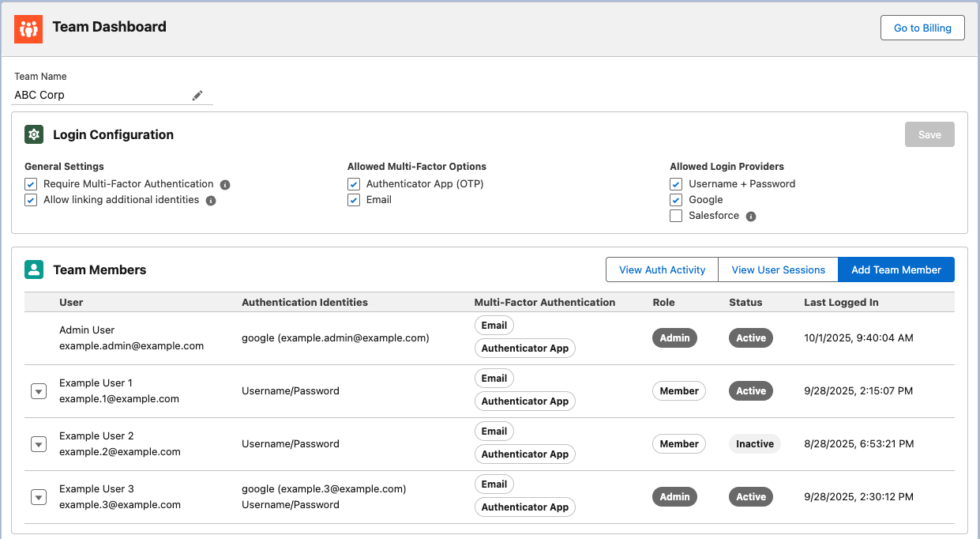Click Email badge for Example User 3

[494, 484]
